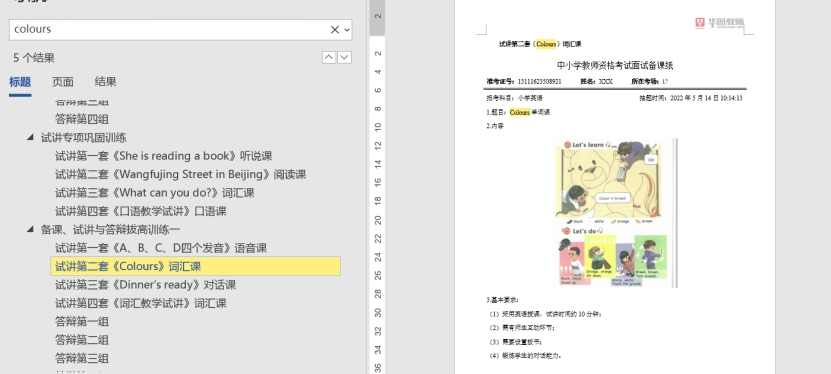Select heading 《What can you do?》词汇课
The image size is (831, 374).
[x=155, y=193]
